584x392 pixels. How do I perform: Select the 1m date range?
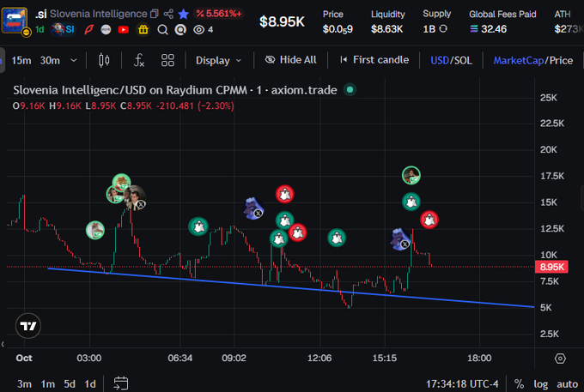48,383
